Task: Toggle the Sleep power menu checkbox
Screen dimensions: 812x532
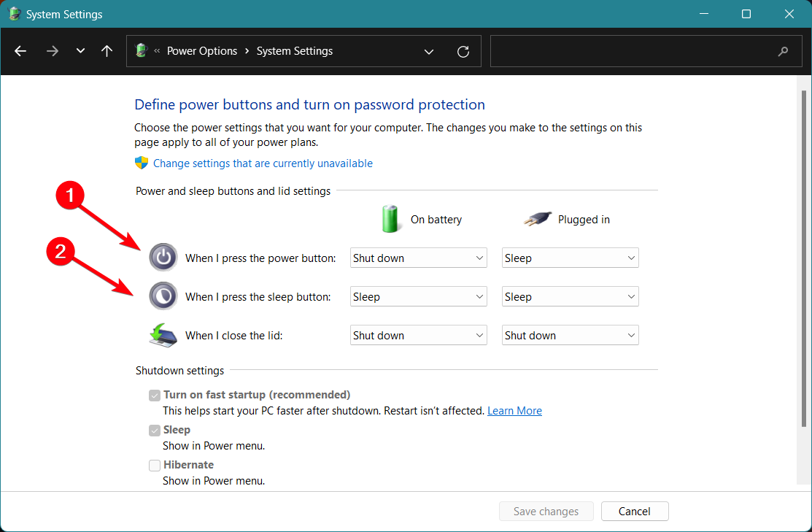Action: pos(155,431)
